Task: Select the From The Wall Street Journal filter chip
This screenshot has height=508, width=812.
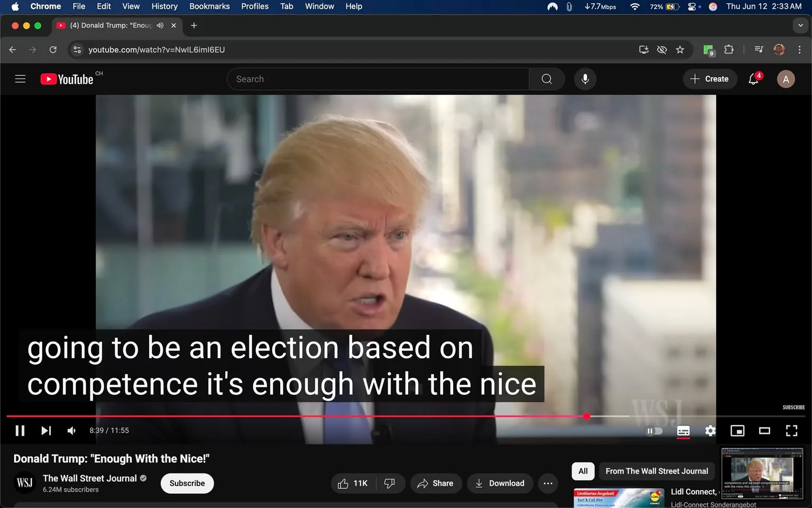Action: pyautogui.click(x=656, y=470)
